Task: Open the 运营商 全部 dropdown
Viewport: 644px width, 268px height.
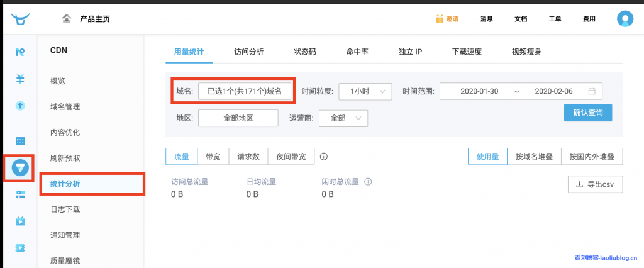Action: (343, 118)
